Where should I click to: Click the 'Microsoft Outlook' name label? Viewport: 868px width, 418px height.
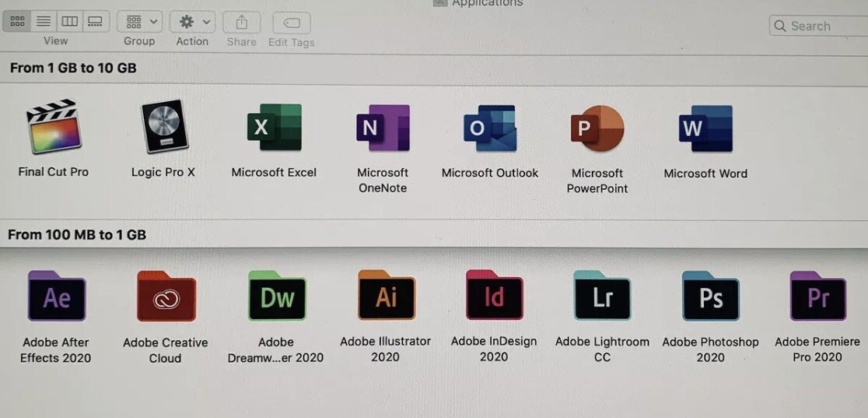click(x=490, y=173)
